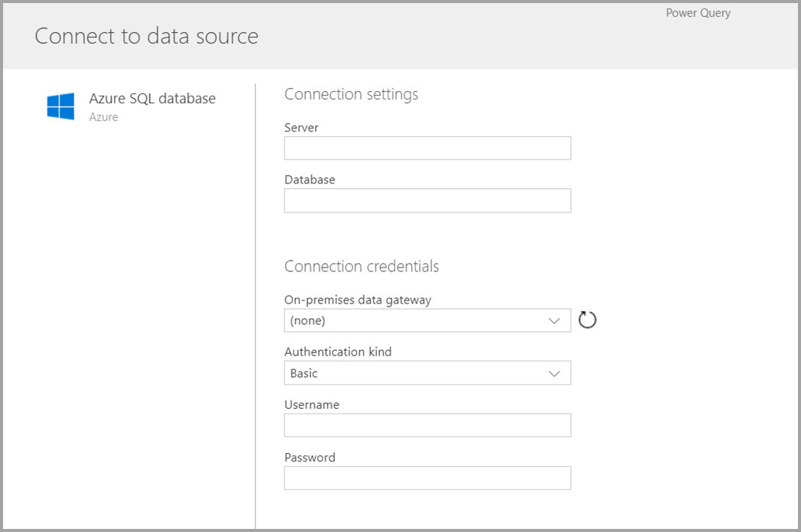Open the gateway selector showing (none)
Image resolution: width=801 pixels, height=532 pixels.
pos(427,320)
